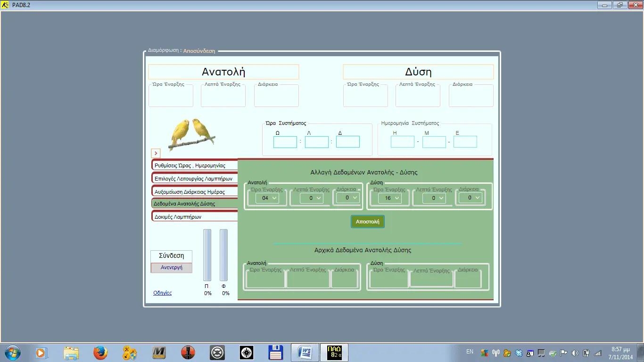644x362 pixels.
Task: Select Ρυθμίσεις Ώρας, Ημερομηνίας menu item
Action: [x=195, y=165]
